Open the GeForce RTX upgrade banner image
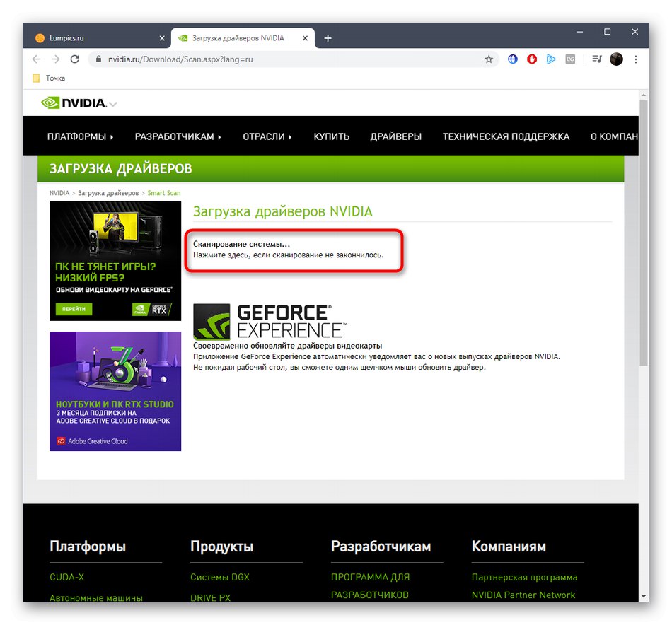Image resolution: width=672 pixels, height=625 pixels. coord(115,261)
